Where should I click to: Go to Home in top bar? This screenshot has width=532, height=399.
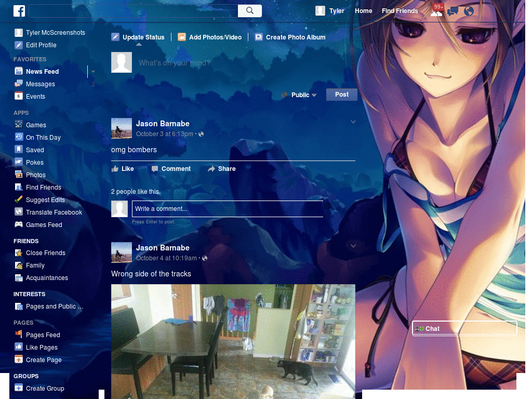(x=363, y=11)
